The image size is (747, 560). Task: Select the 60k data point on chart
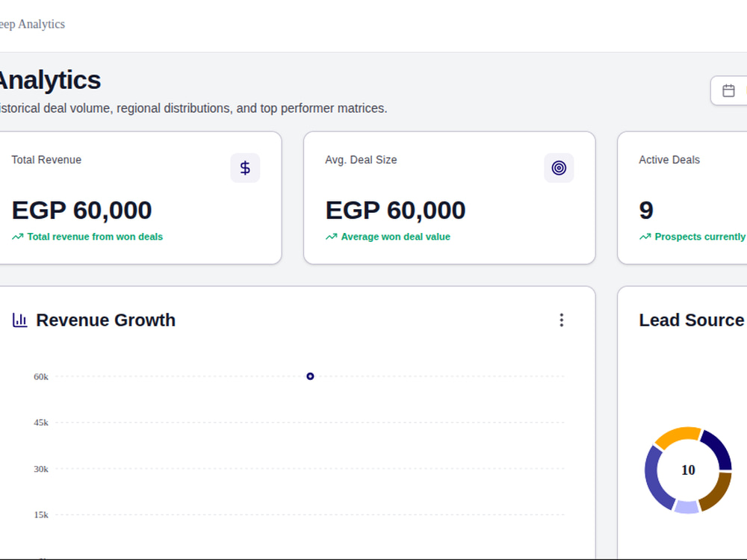point(310,376)
